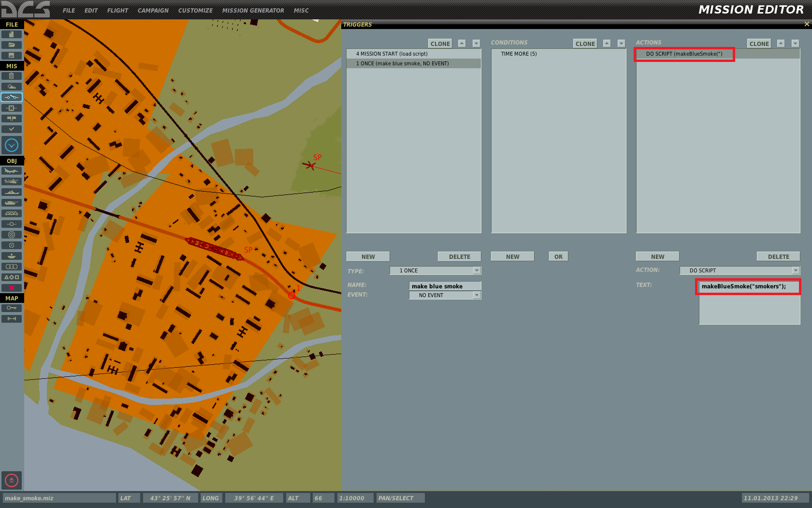812x508 pixels.
Task: Move action down in list
Action: (x=795, y=44)
